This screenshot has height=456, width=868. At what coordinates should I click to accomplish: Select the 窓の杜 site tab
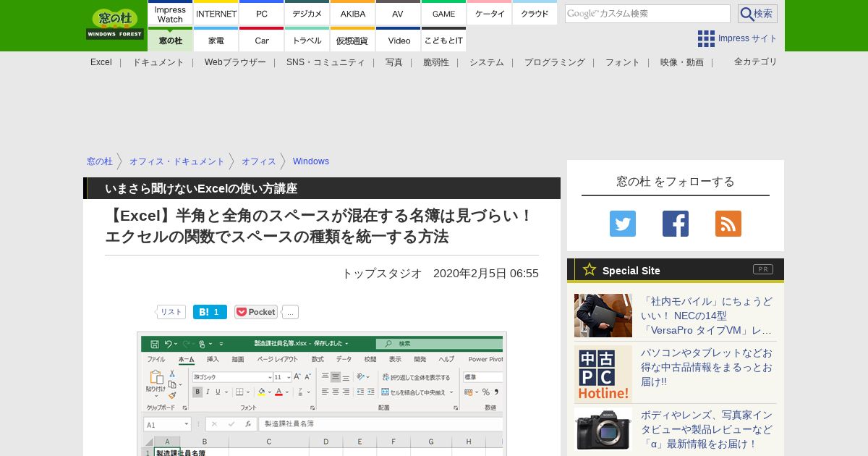pos(170,39)
